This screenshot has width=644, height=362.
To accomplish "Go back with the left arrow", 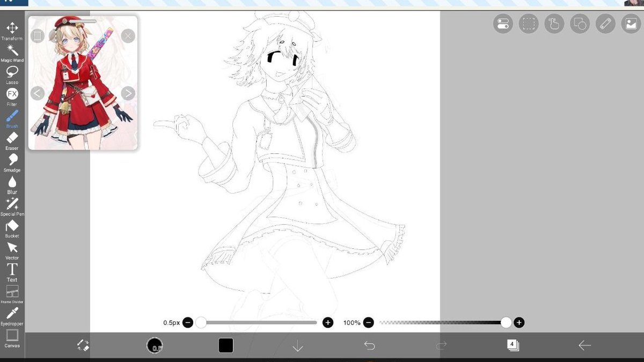I will tap(584, 345).
